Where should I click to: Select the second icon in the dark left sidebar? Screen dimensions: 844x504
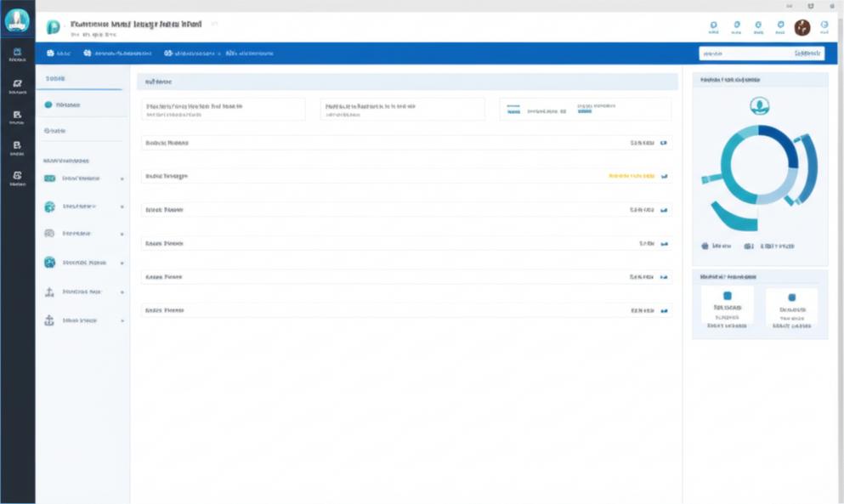click(x=17, y=86)
